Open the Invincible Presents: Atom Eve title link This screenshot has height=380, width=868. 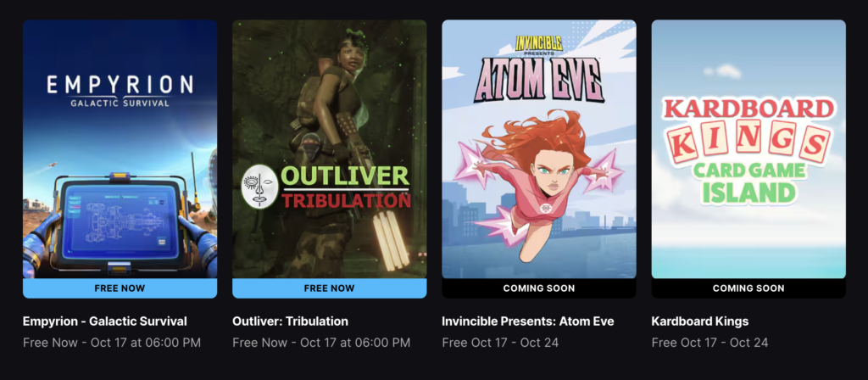click(528, 321)
